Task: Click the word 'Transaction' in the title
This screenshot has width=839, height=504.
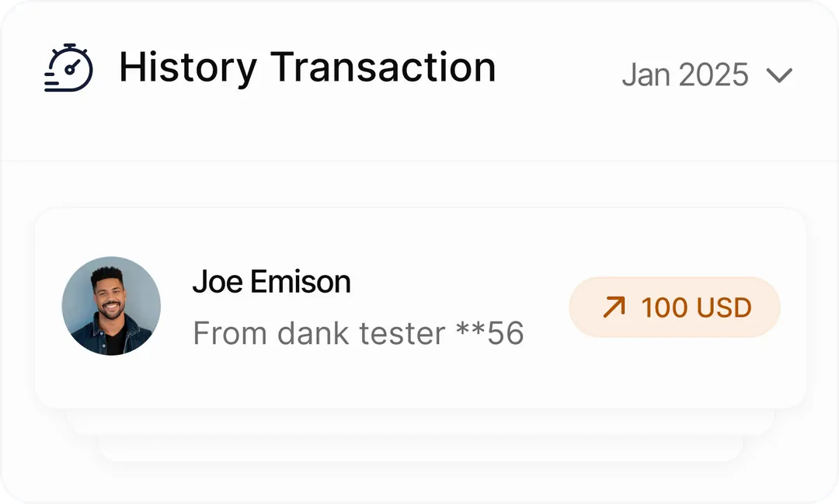Action: pyautogui.click(x=383, y=68)
